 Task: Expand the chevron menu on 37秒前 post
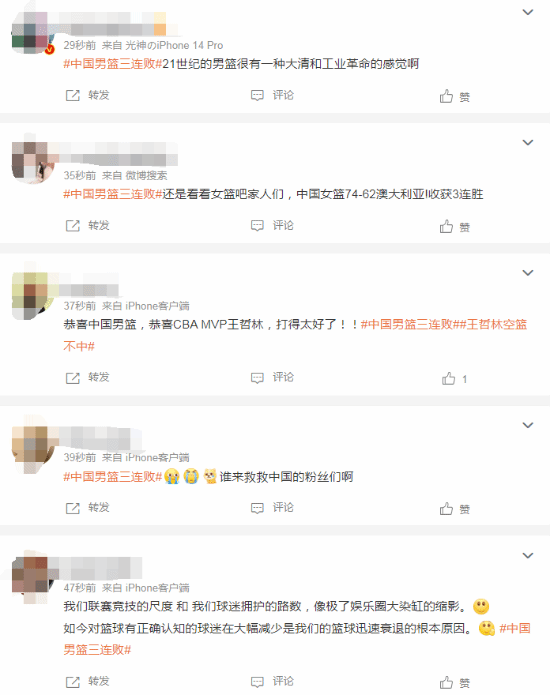pyautogui.click(x=527, y=273)
